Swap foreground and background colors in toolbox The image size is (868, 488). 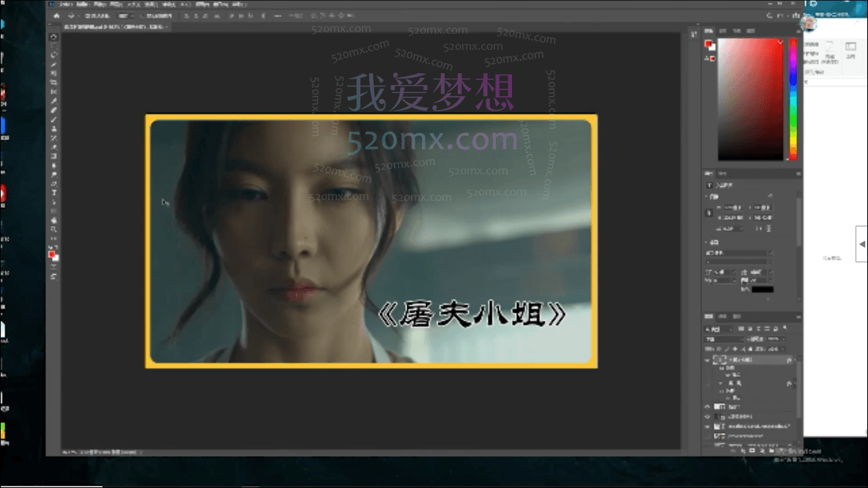(x=56, y=248)
